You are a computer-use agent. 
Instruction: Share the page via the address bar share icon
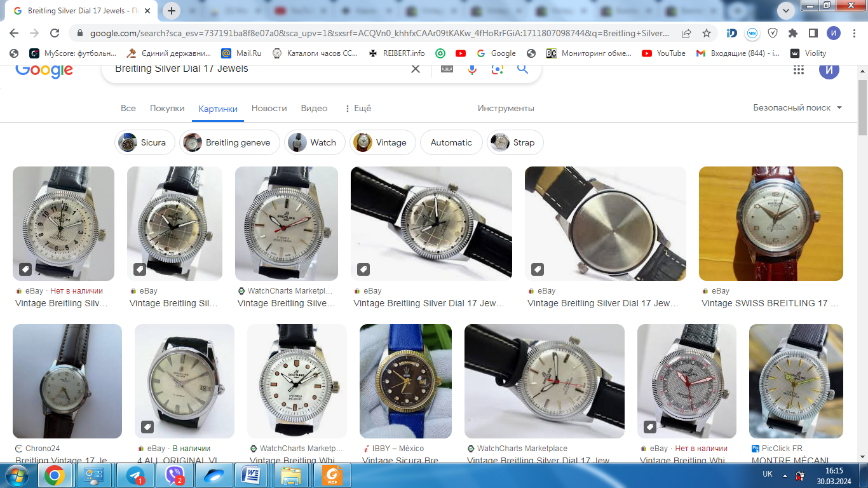pos(686,33)
